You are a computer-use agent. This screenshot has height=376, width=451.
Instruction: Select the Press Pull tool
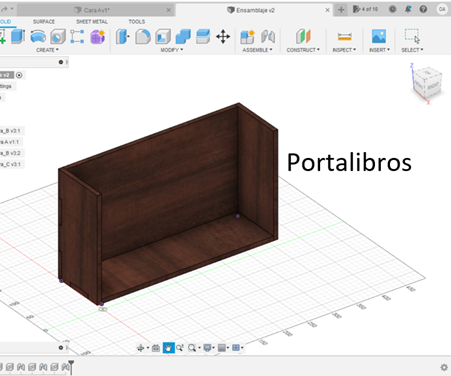point(122,36)
